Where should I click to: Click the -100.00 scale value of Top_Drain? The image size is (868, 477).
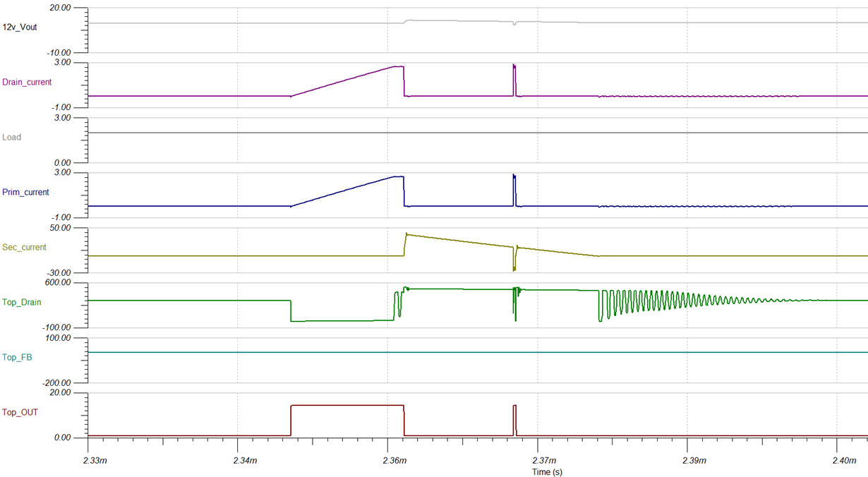(x=57, y=327)
